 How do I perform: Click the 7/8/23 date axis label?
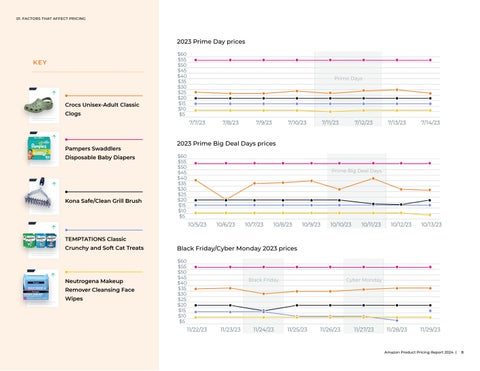(x=230, y=123)
